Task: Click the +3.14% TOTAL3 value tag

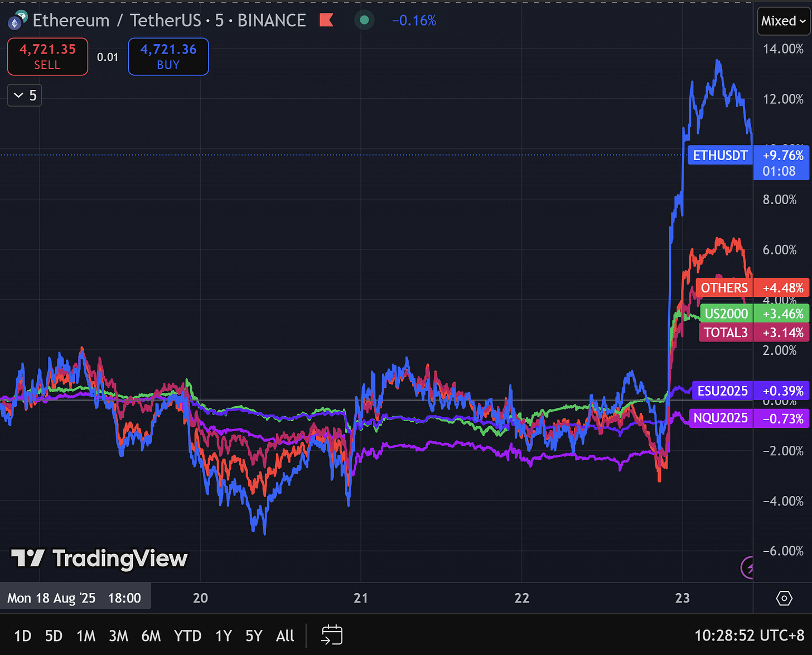Action: (x=782, y=333)
